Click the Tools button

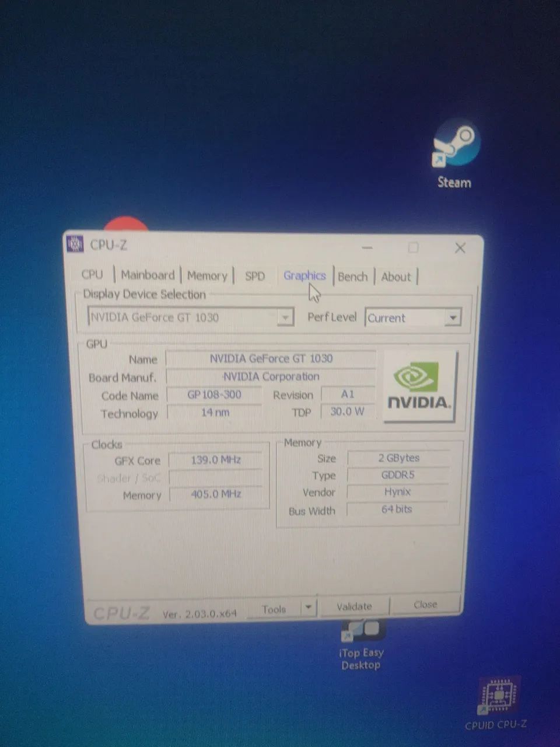point(275,608)
